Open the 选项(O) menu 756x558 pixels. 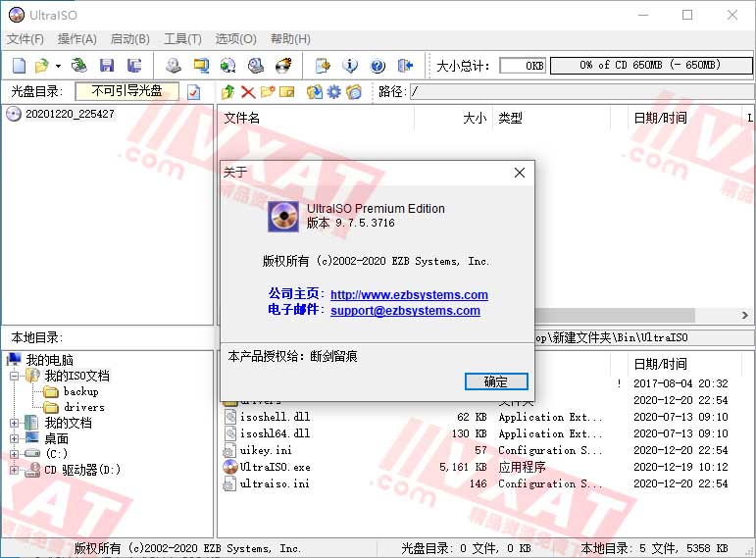pos(235,39)
